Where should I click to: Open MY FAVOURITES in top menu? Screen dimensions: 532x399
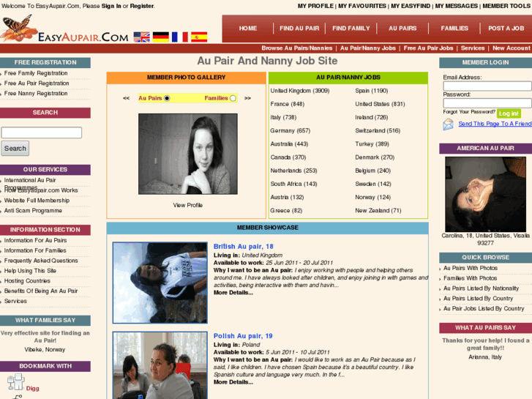click(x=362, y=6)
